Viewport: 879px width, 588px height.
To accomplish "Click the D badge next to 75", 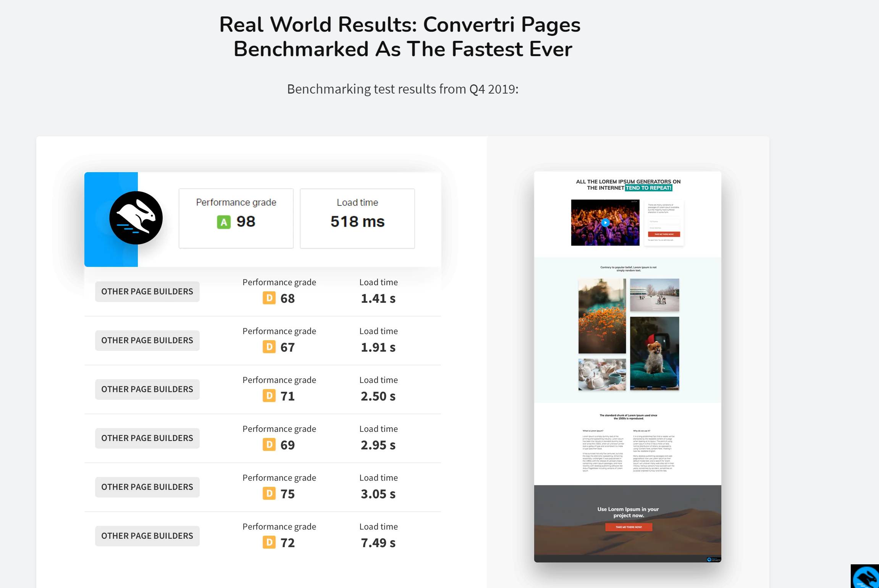I will coord(269,493).
